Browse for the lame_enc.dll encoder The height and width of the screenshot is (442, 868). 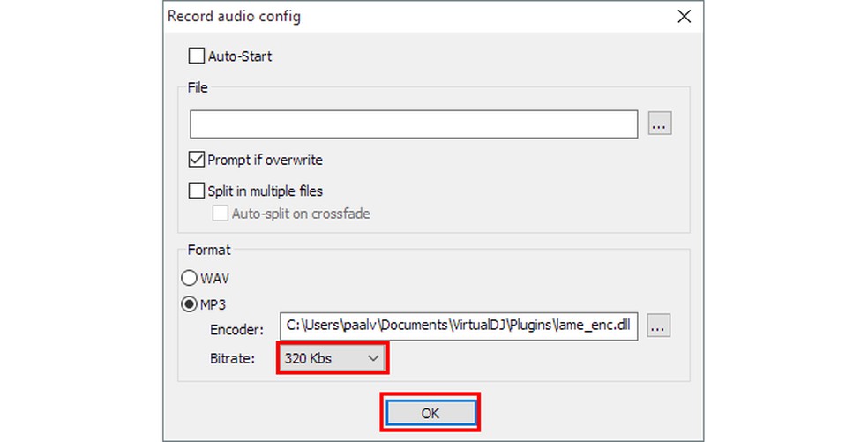[x=660, y=326]
